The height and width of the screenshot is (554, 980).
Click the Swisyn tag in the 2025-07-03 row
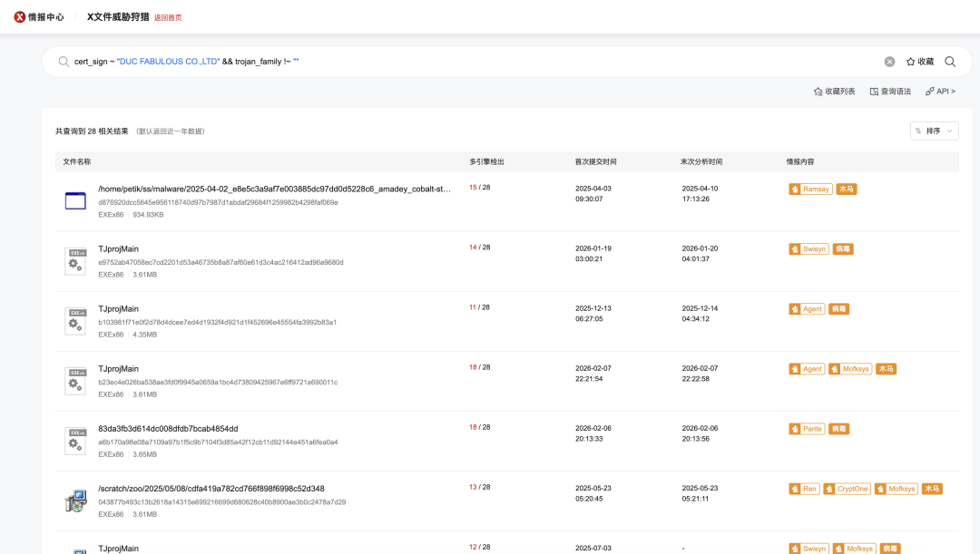point(808,549)
